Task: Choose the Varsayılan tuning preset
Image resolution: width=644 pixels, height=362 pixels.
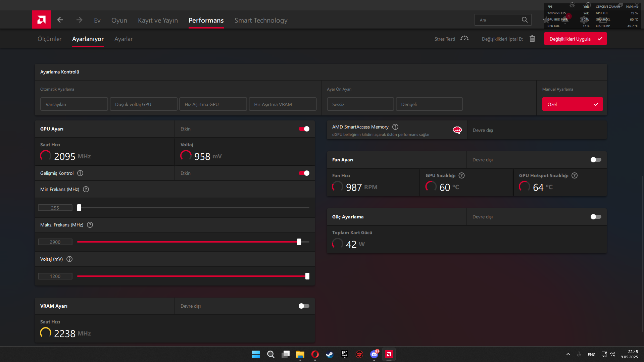Action: tap(74, 104)
